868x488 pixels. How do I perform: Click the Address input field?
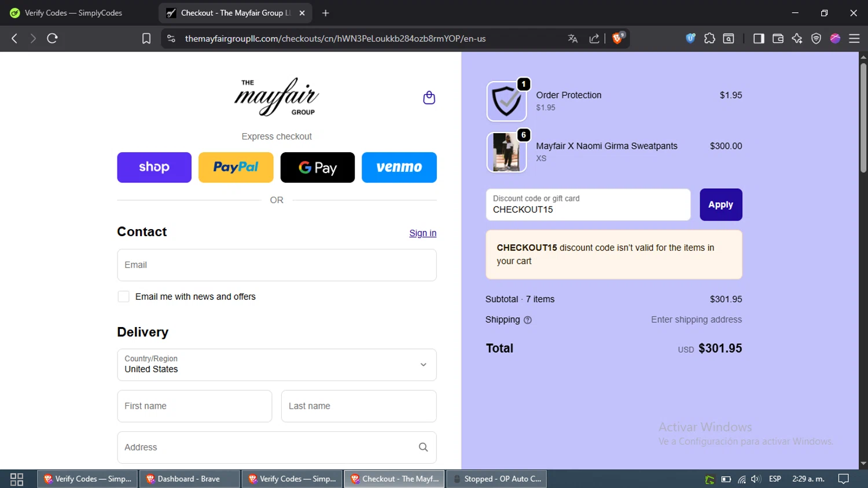(277, 447)
